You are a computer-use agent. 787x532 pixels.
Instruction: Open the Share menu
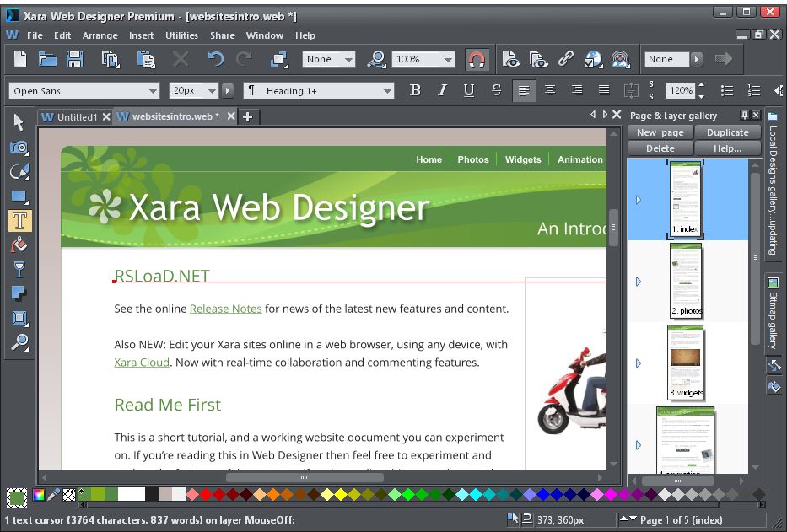[x=223, y=35]
